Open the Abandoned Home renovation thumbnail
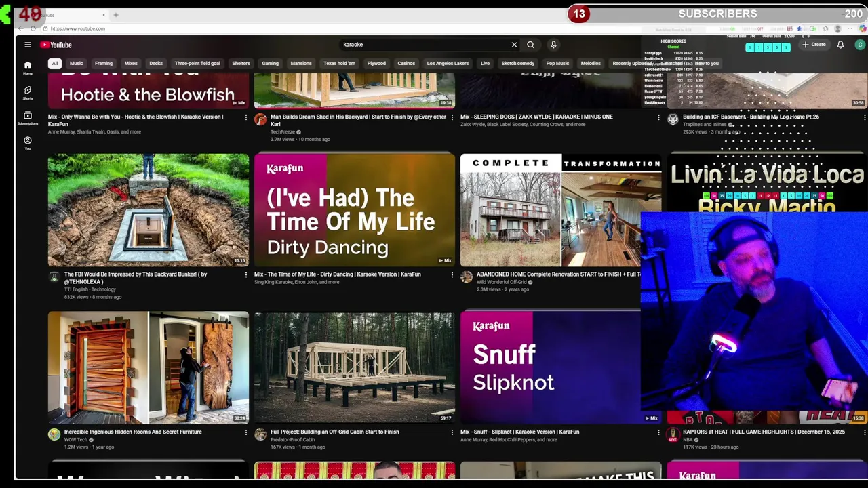 pyautogui.click(x=561, y=210)
